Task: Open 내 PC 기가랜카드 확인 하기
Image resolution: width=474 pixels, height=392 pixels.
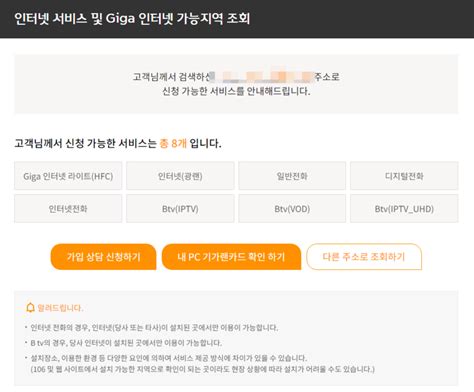Action: pyautogui.click(x=231, y=257)
